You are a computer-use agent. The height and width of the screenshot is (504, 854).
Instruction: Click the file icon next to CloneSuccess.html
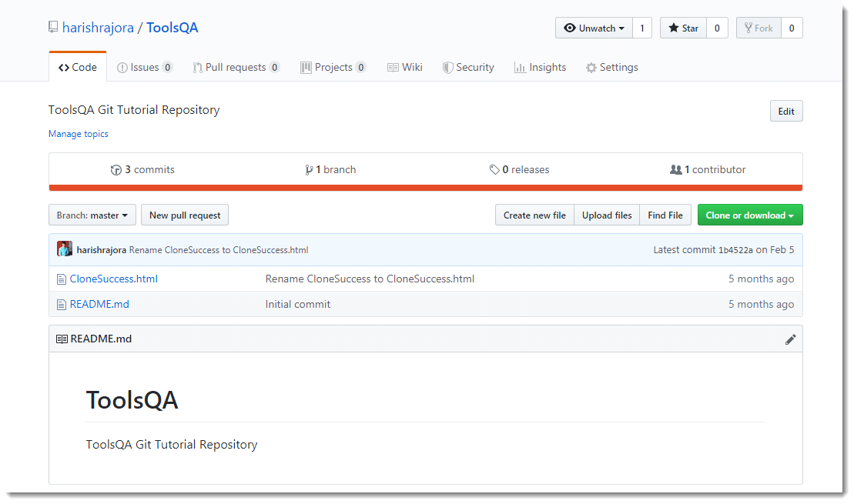[62, 279]
